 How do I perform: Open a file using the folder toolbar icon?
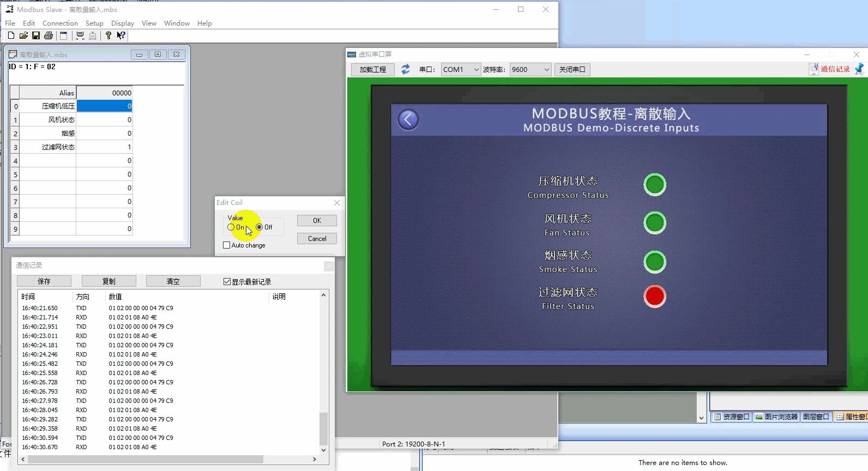23,35
